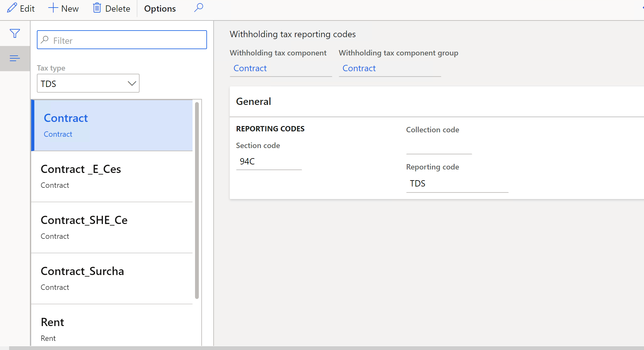The width and height of the screenshot is (644, 350).
Task: Open the Withholding tax component Contract link
Action: [x=250, y=68]
